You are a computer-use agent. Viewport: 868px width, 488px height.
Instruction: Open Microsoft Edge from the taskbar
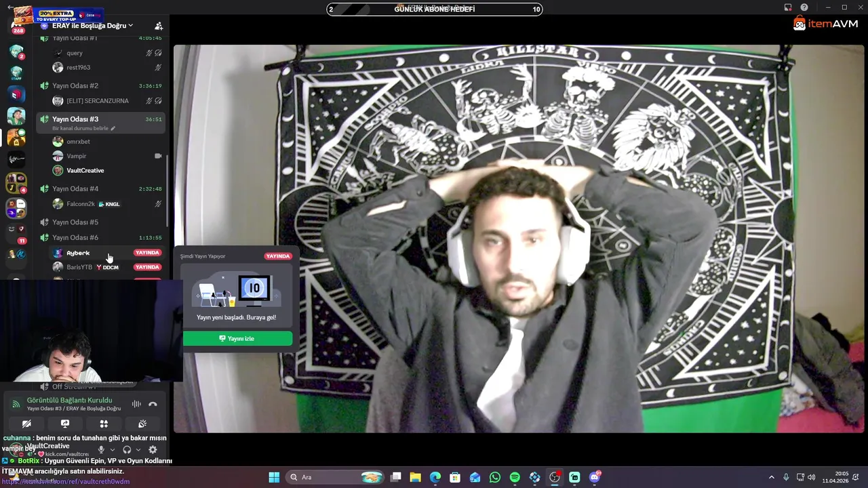435,477
